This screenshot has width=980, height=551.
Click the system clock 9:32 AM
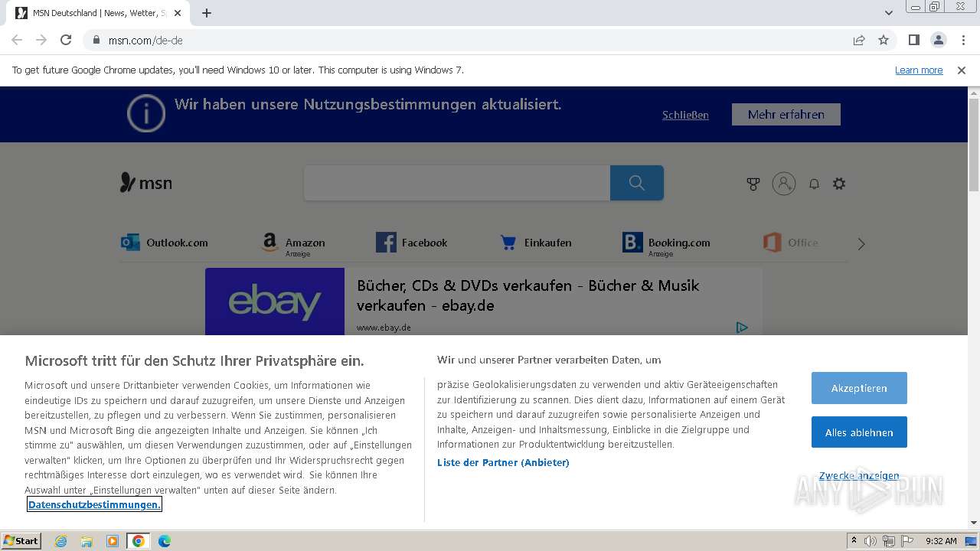point(941,541)
